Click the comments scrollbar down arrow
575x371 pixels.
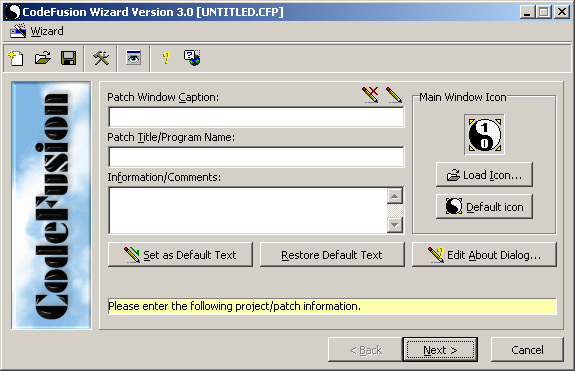[395, 225]
